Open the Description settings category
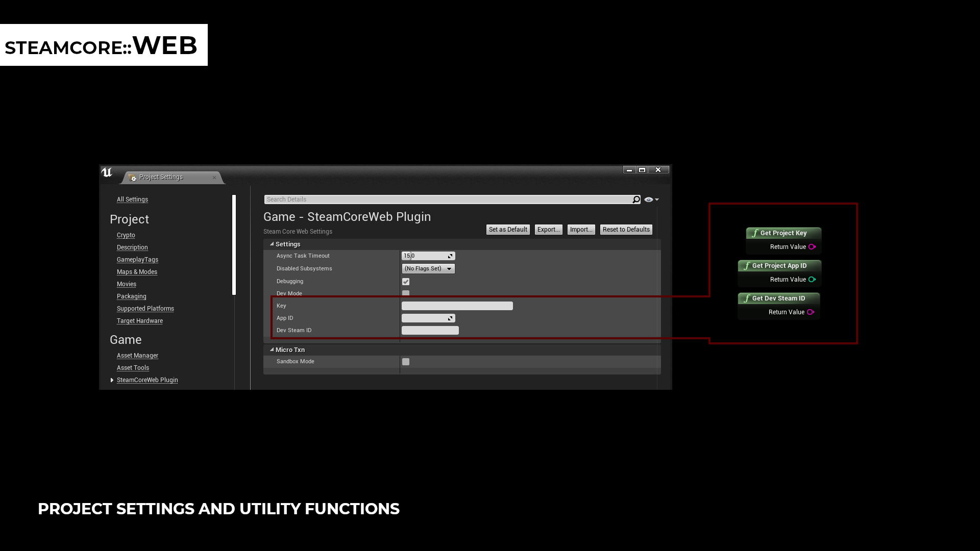The height and width of the screenshot is (551, 980). point(132,247)
